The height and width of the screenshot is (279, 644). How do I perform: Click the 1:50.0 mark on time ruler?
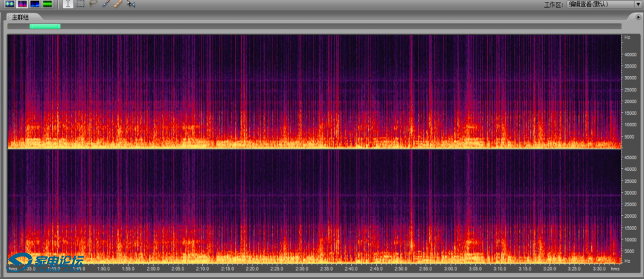(x=104, y=269)
